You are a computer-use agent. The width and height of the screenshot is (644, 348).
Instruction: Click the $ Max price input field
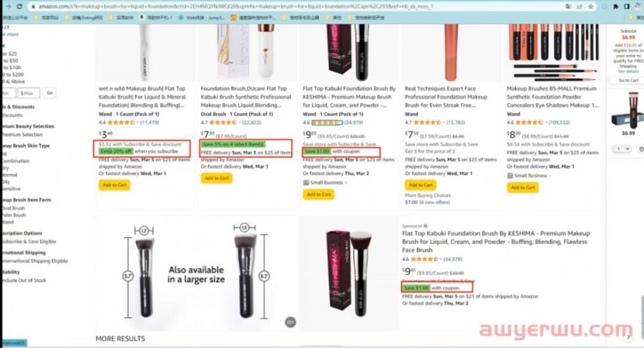pos(29,93)
